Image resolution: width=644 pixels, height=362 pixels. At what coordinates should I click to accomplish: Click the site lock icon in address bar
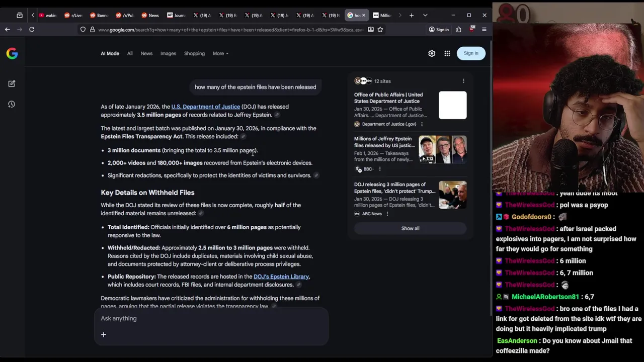point(92,30)
